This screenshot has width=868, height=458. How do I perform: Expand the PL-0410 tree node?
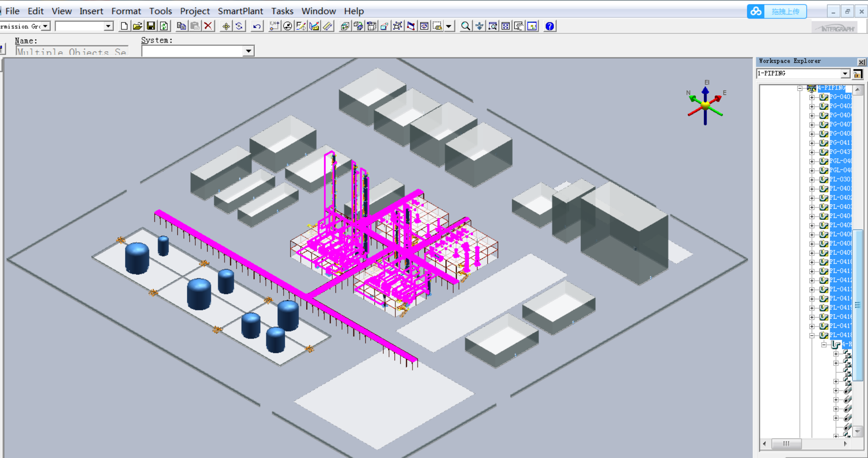pyautogui.click(x=812, y=262)
